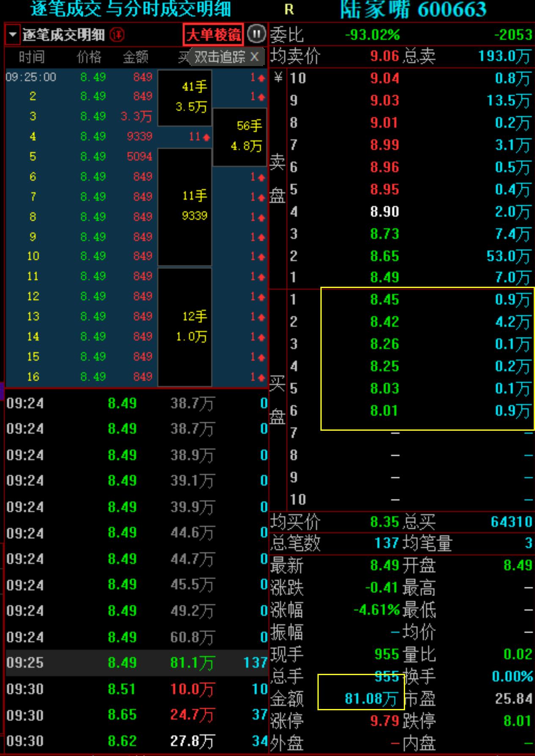
Task: Click the 陆家嘴 600663 stock title
Action: click(x=413, y=10)
